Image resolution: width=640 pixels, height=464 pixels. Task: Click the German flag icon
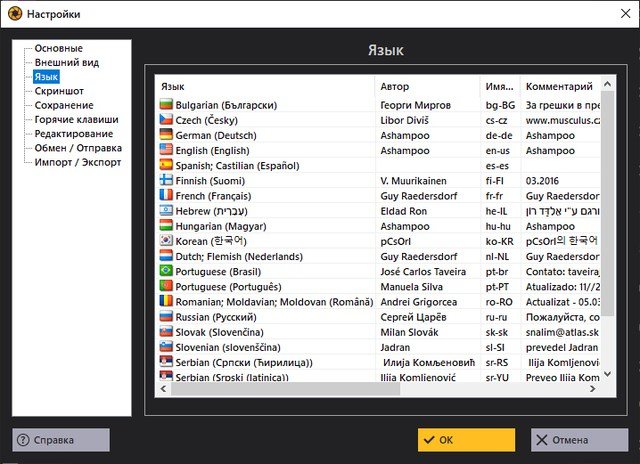point(166,135)
